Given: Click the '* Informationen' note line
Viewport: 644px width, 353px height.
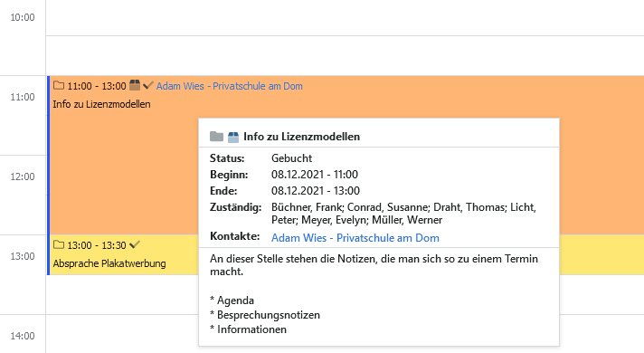Looking at the screenshot, I should [x=248, y=329].
